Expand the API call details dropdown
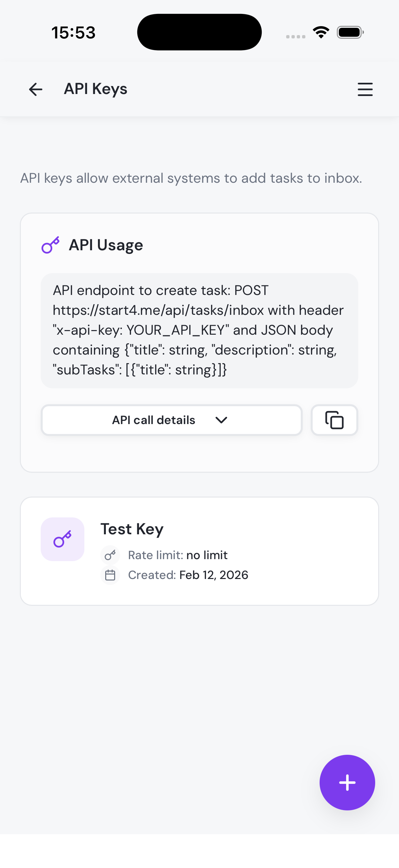Screen dimensions: 399x868 click(x=171, y=420)
